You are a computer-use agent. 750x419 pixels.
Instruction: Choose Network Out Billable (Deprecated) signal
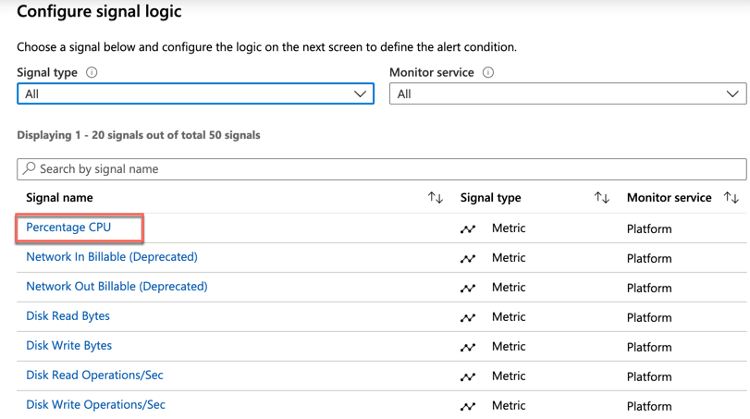(x=116, y=286)
